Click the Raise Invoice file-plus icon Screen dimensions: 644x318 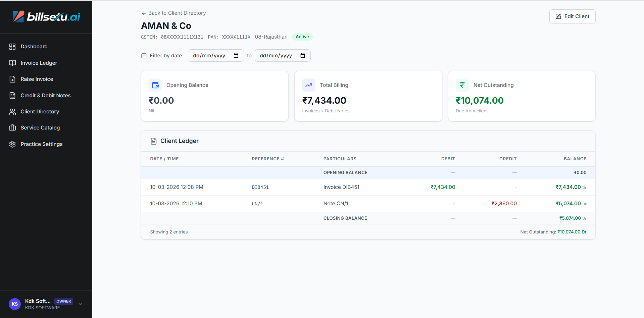(x=12, y=79)
